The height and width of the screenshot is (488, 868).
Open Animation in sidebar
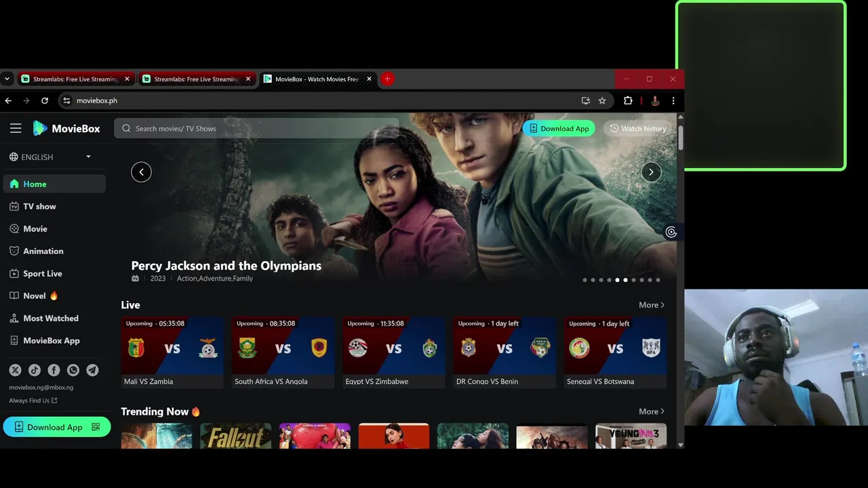click(x=54, y=251)
